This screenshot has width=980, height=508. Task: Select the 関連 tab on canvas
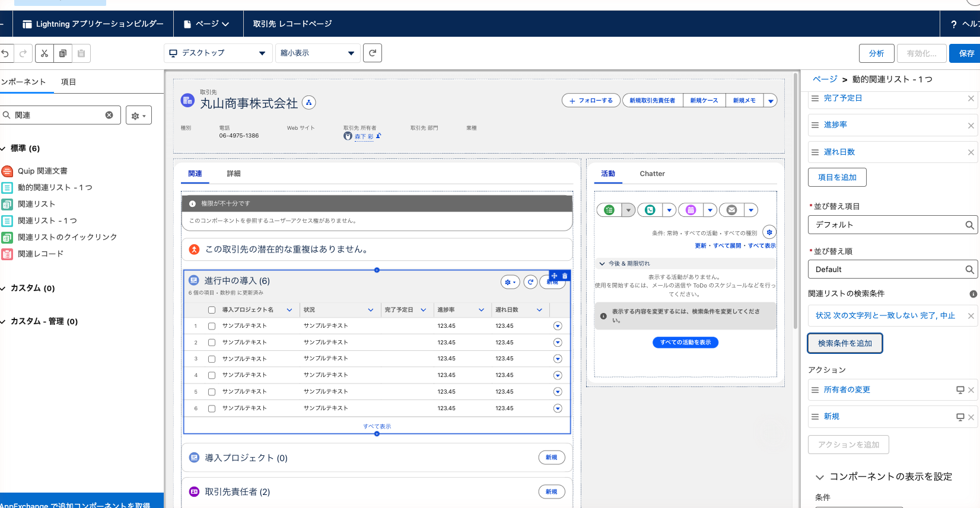coord(195,174)
